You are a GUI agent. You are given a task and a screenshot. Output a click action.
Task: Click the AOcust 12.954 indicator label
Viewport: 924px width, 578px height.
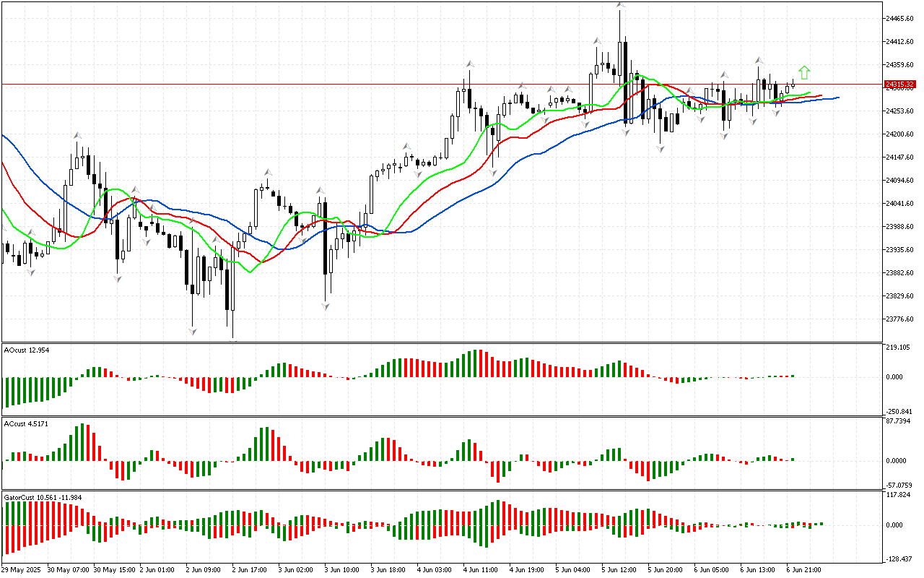tap(27, 350)
